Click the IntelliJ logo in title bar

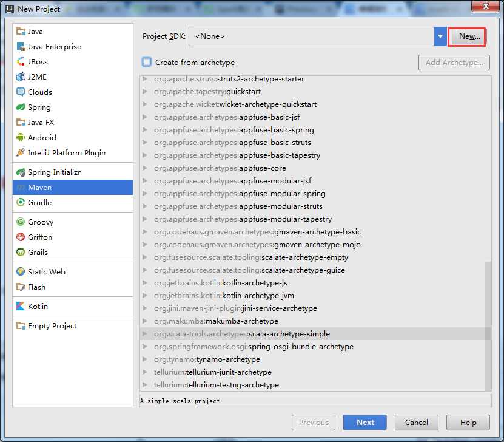click(10, 8)
